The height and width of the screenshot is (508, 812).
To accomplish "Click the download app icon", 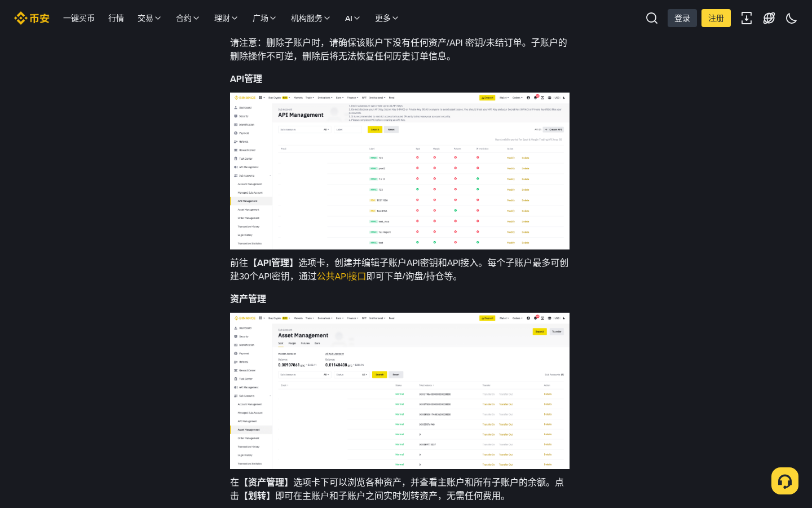I will 747,18.
